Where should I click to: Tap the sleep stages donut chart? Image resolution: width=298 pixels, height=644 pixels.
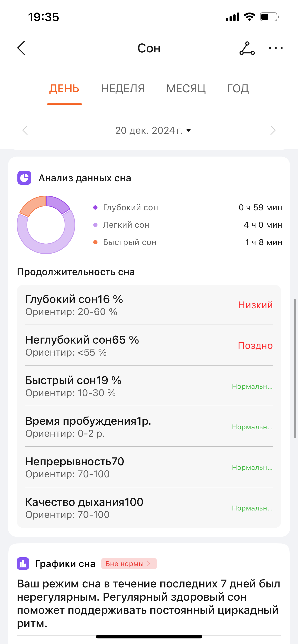(46, 225)
